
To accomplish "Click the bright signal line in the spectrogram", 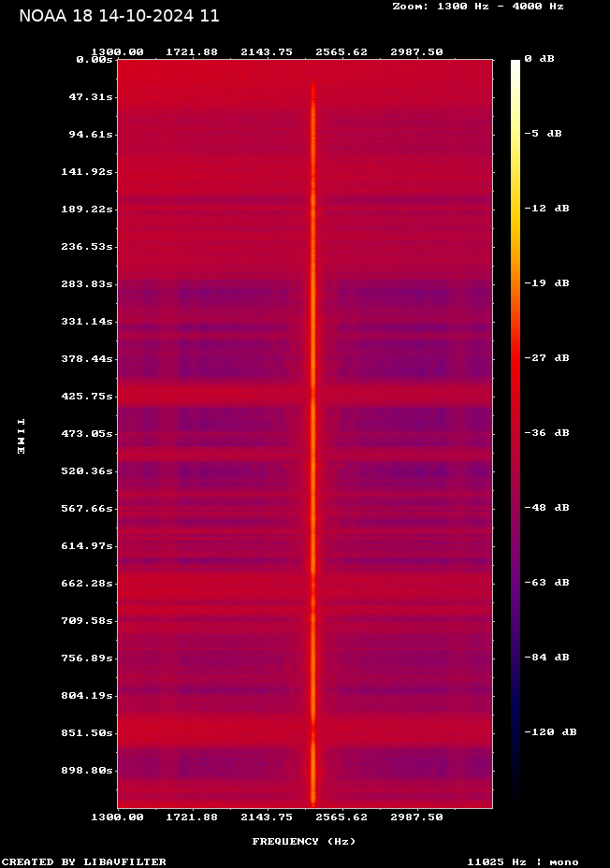I will pyautogui.click(x=312, y=430).
